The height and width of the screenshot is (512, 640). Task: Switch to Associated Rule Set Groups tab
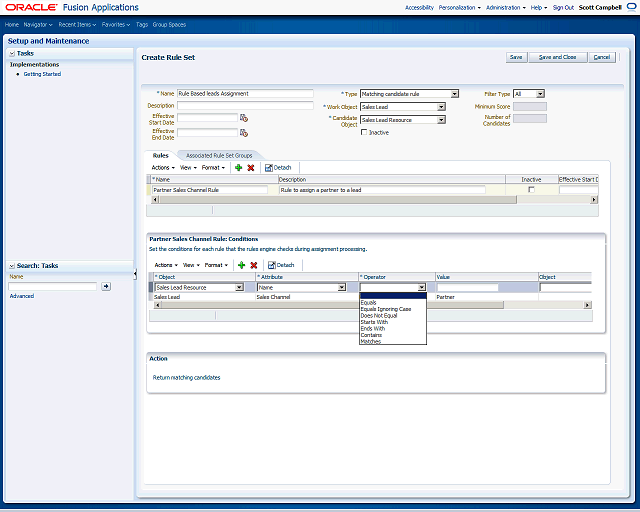[219, 156]
